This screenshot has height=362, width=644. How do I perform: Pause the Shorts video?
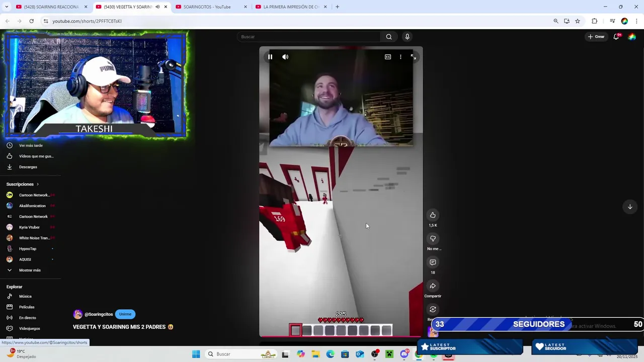tap(270, 57)
